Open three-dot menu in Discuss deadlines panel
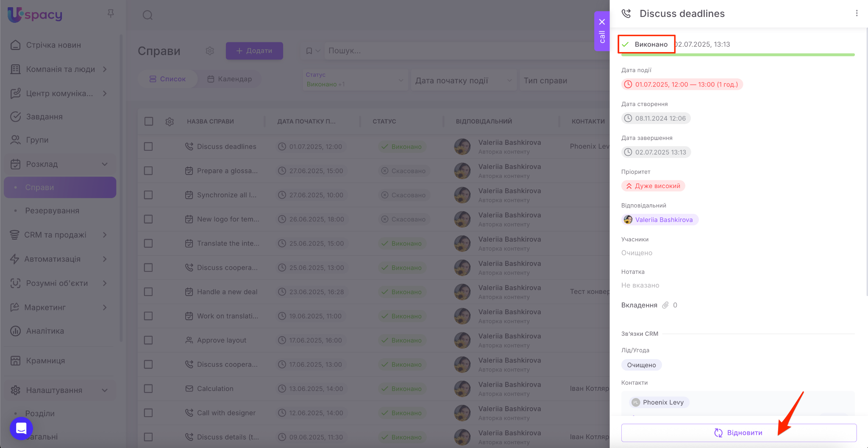868x448 pixels. [857, 14]
